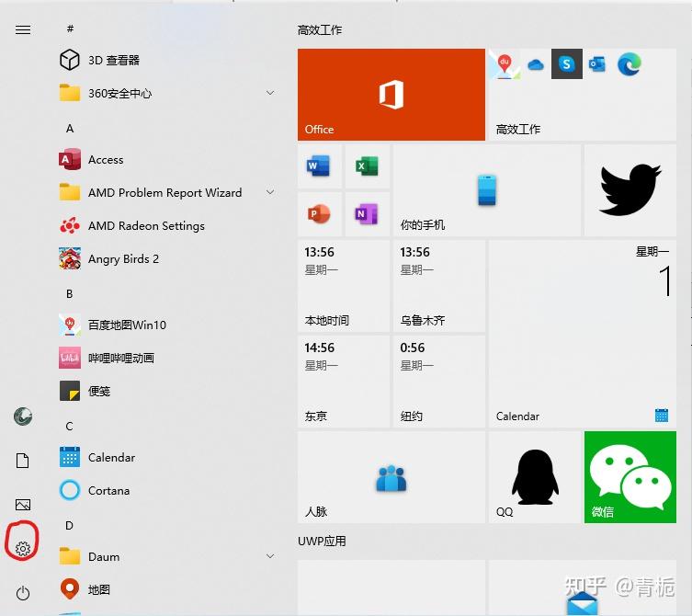Expand the Daum folder chevron
692x616 pixels.
click(270, 556)
